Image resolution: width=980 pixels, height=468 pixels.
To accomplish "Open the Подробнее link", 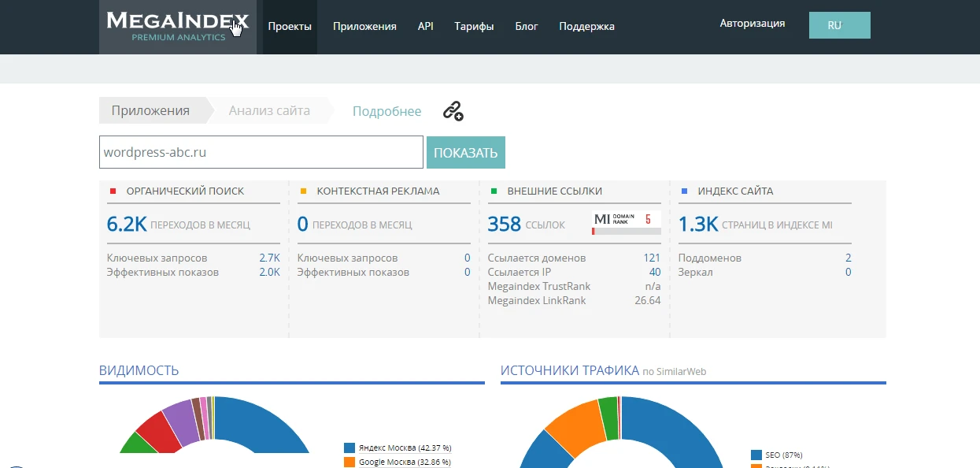I will (x=386, y=112).
